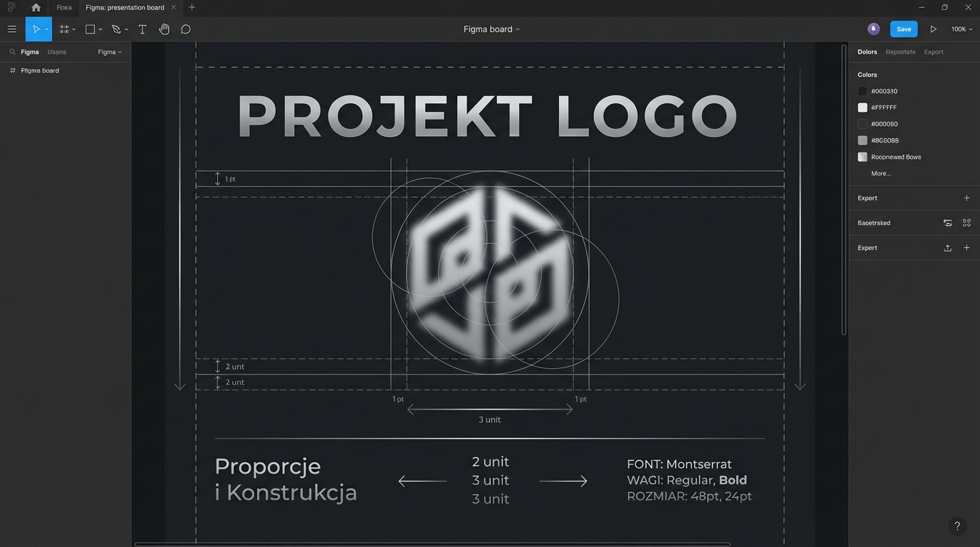Select the Text tool in the toolbar

pos(142,29)
